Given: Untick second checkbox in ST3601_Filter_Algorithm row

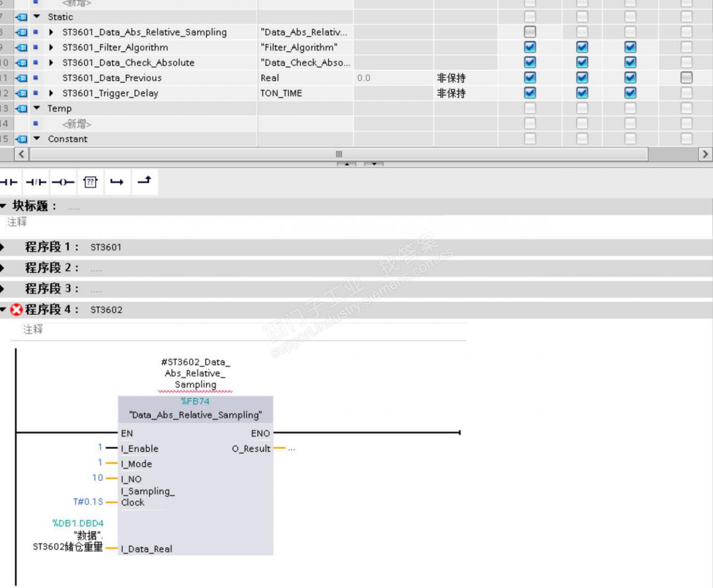Looking at the screenshot, I should 582,47.
